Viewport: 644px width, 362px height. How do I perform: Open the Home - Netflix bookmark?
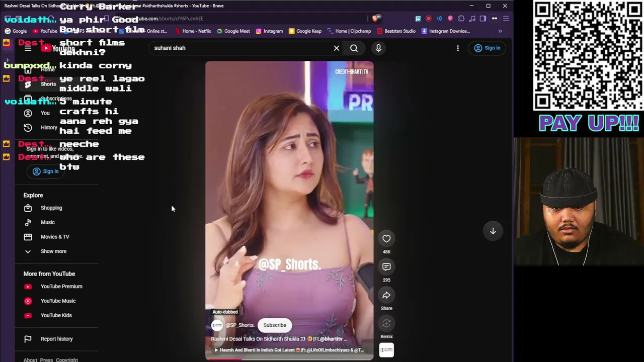pos(192,31)
